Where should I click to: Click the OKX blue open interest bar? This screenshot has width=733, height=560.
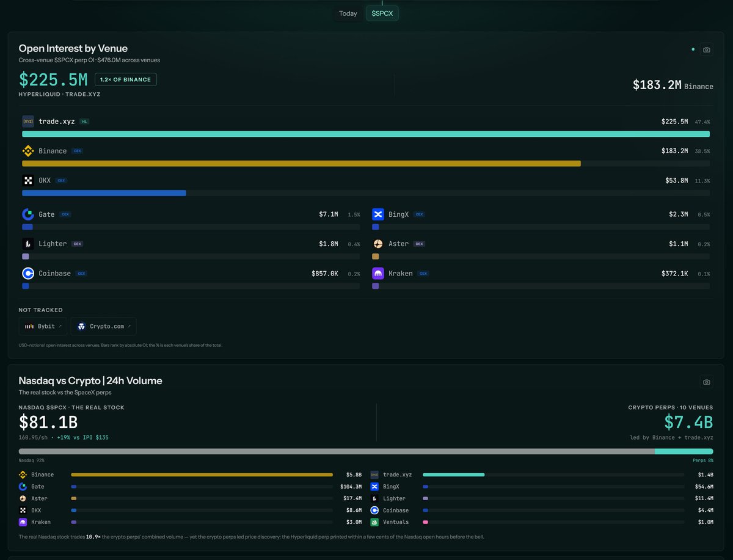[x=104, y=193]
